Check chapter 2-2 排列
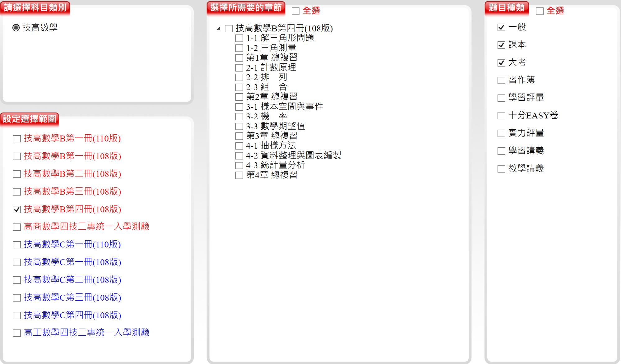The image size is (621, 364). pyautogui.click(x=239, y=77)
